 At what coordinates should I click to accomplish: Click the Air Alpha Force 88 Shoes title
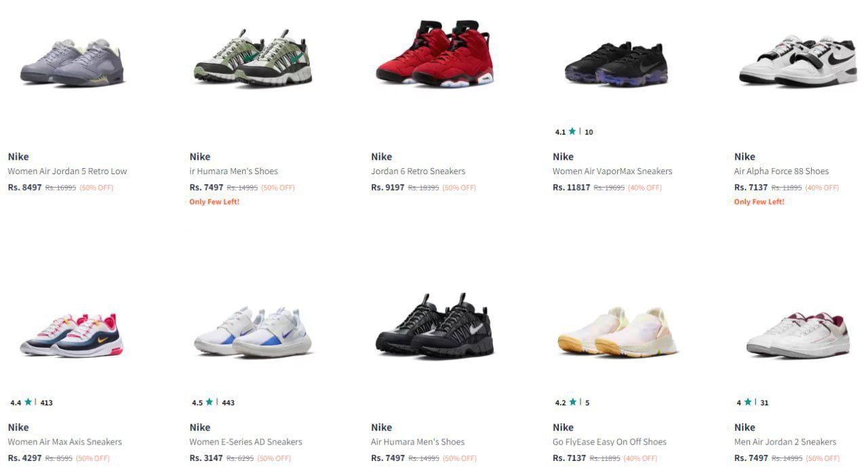point(781,171)
